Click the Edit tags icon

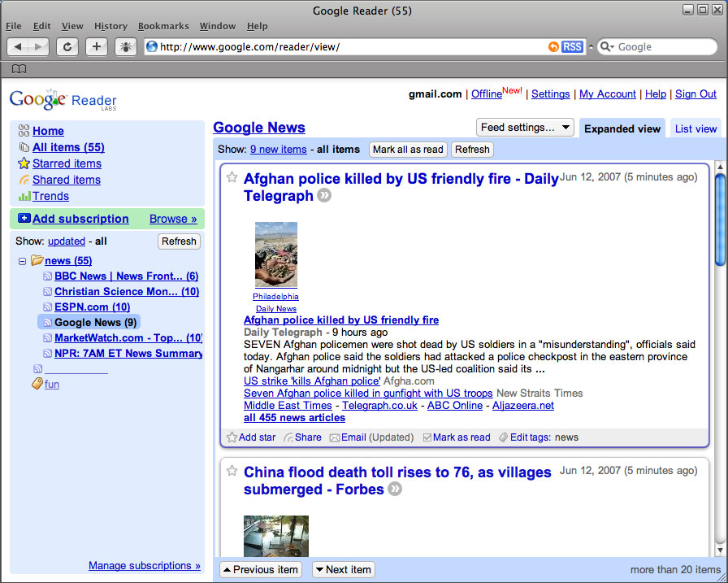tap(503, 437)
